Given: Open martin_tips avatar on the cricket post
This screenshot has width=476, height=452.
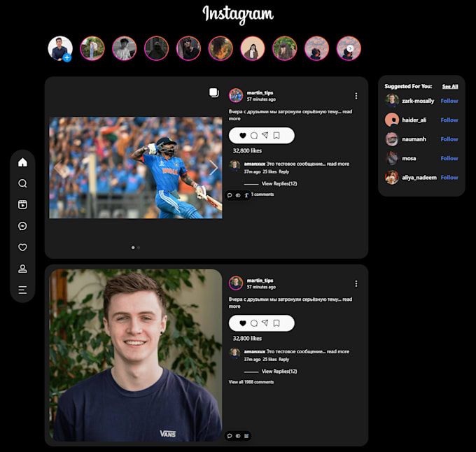Looking at the screenshot, I should [236, 96].
